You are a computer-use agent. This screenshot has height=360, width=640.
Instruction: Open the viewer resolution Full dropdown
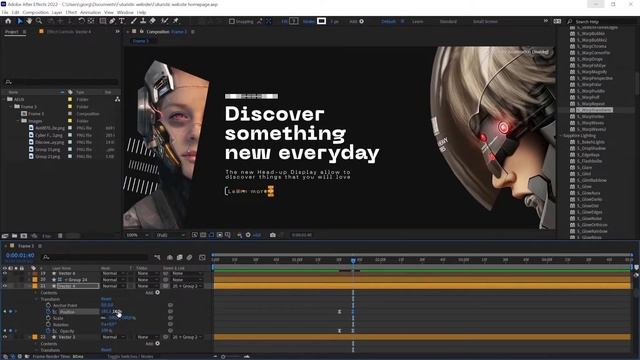[170, 235]
